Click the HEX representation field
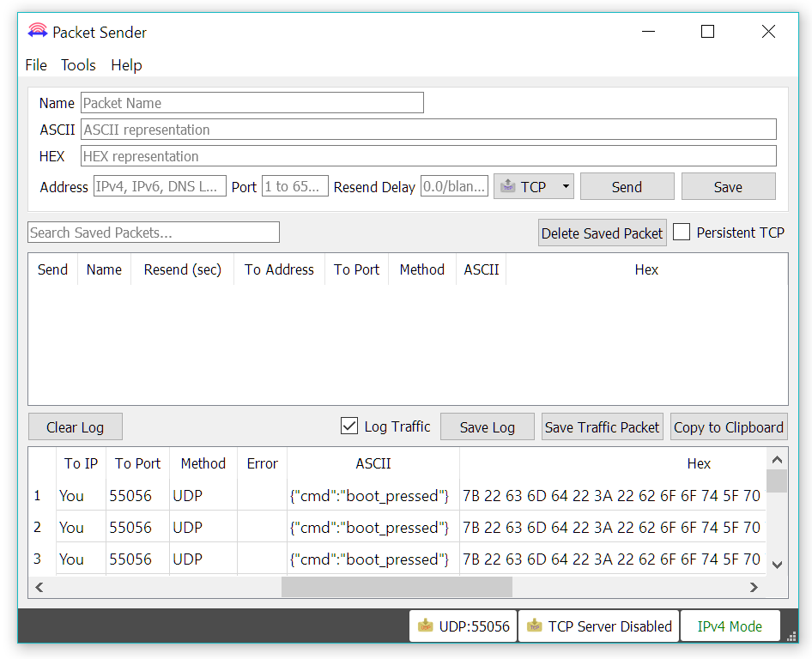The height and width of the screenshot is (659, 812). point(429,156)
